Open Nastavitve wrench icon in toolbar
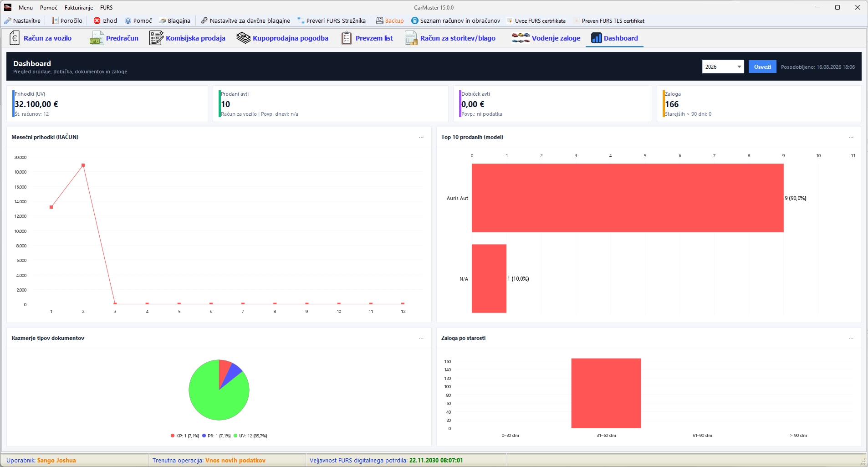868x467 pixels. (x=8, y=21)
